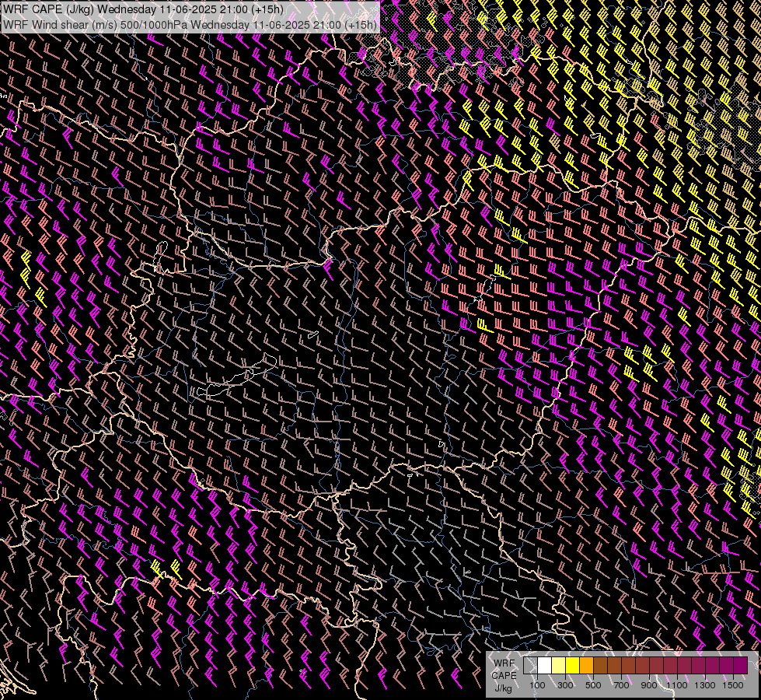Click the WRF Wind shear title line
Screen dimensions: 761x700
[190, 25]
